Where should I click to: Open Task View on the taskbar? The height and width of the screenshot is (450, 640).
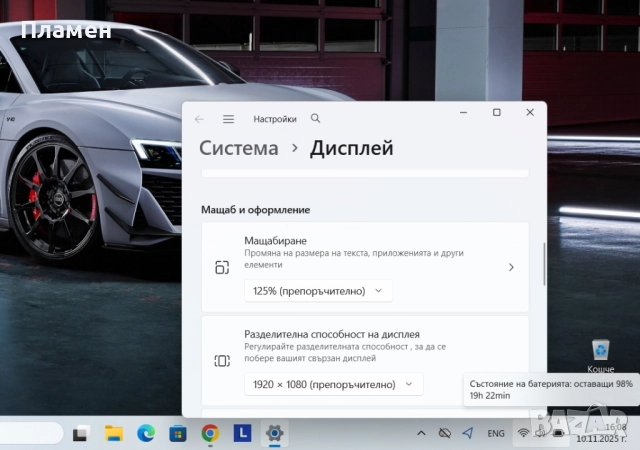coord(81,433)
